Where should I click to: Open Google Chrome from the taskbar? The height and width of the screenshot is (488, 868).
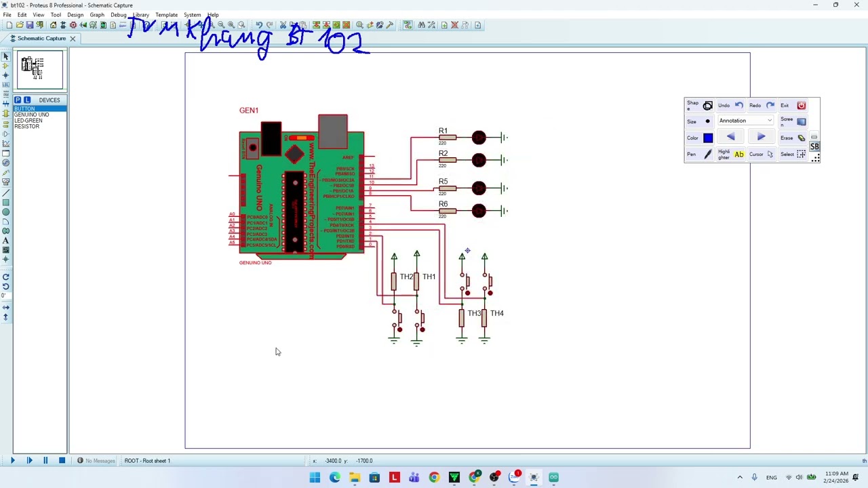[x=434, y=478]
